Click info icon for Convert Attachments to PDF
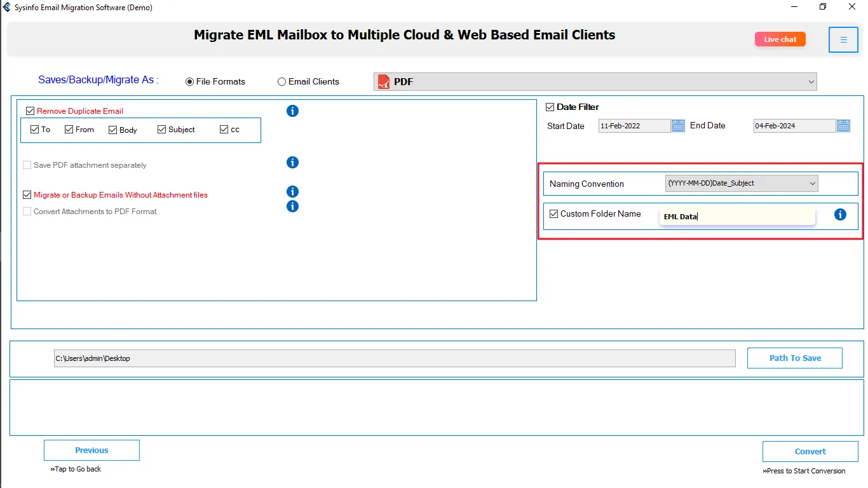 (292, 207)
